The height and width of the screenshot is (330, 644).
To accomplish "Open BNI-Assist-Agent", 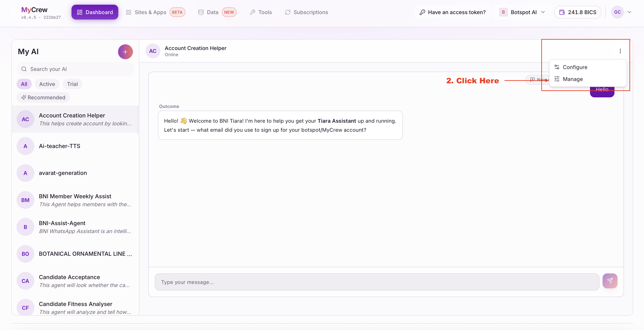I will 76,227.
